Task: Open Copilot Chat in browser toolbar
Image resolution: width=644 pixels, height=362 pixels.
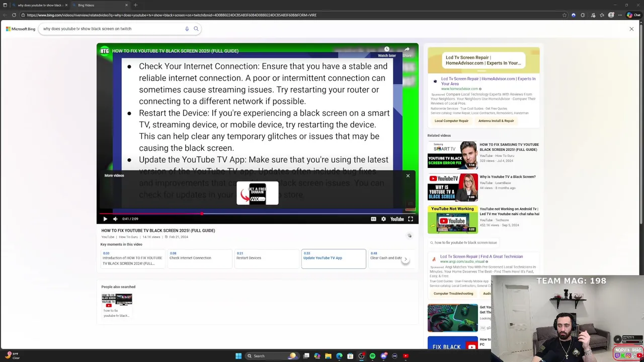Action: (633, 15)
